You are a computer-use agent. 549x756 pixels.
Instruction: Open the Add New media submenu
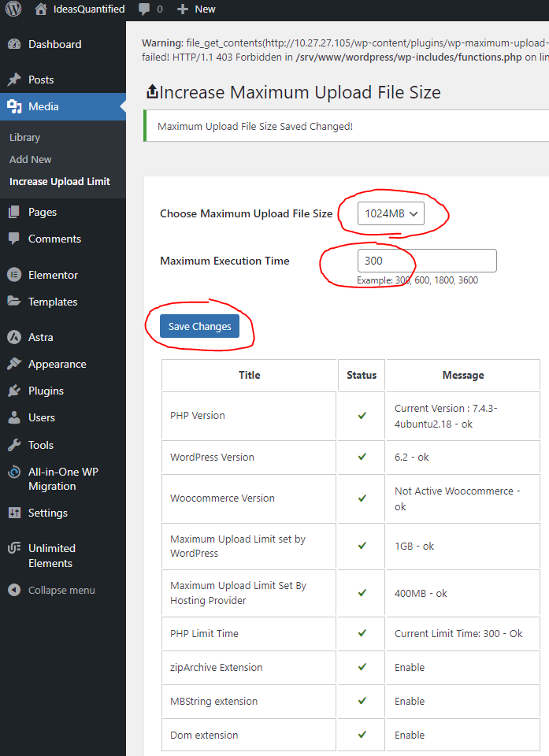point(31,160)
